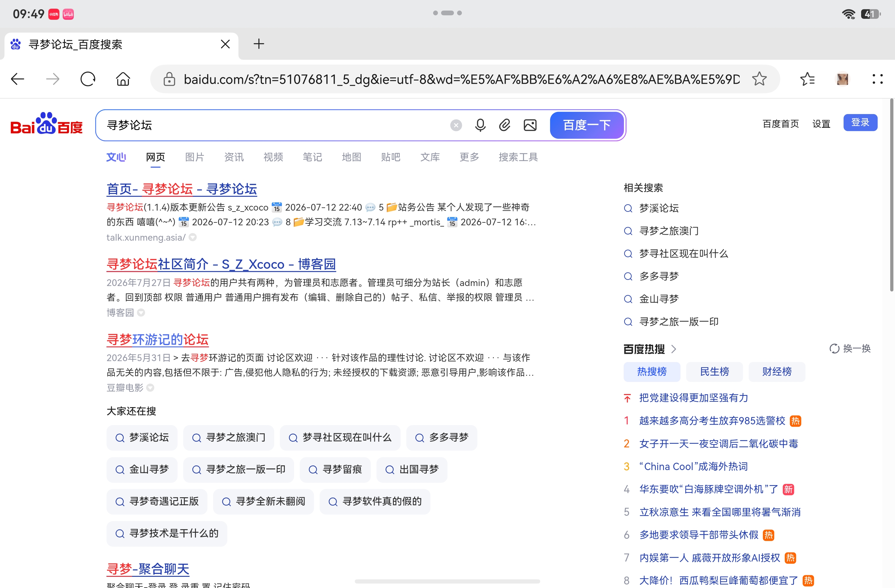Click the 寻梦全新未翻阅 suggestion chip
This screenshot has height=588, width=895.
coord(263,501)
